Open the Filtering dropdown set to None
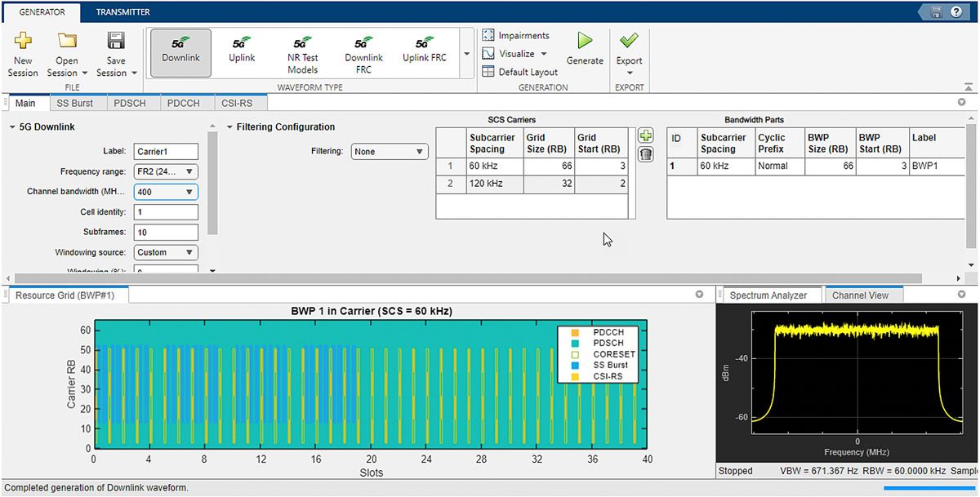Viewport: 980px width, 497px height. [390, 151]
